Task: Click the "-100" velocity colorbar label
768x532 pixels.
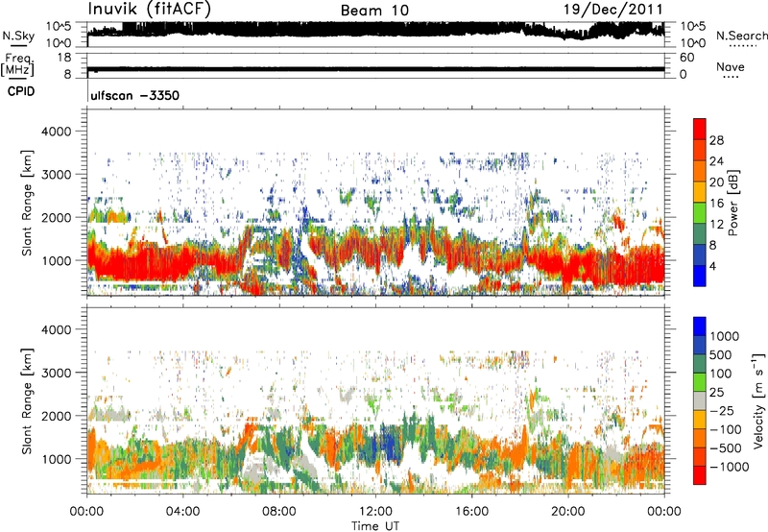Action: (x=726, y=429)
